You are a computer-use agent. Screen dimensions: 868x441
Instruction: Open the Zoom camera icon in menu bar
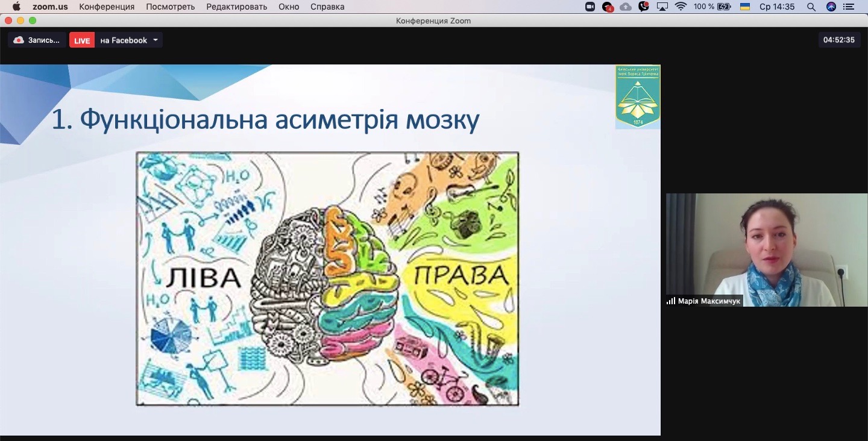[590, 7]
